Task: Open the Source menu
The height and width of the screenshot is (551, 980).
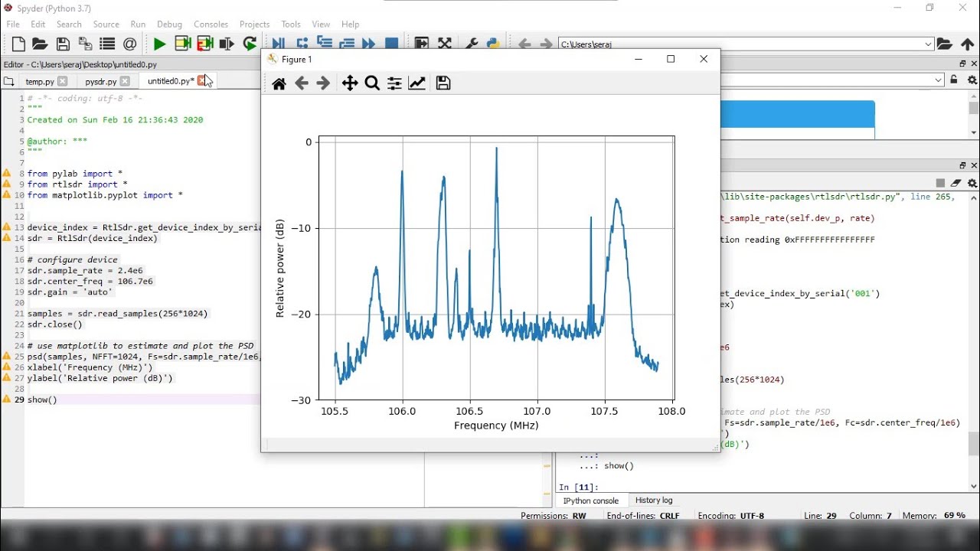Action: (106, 24)
